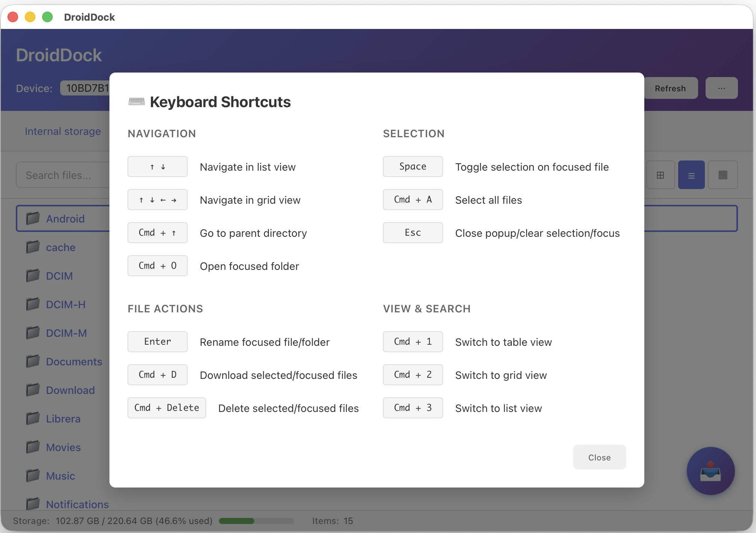
Task: Open the Download folder link
Action: pos(70,390)
